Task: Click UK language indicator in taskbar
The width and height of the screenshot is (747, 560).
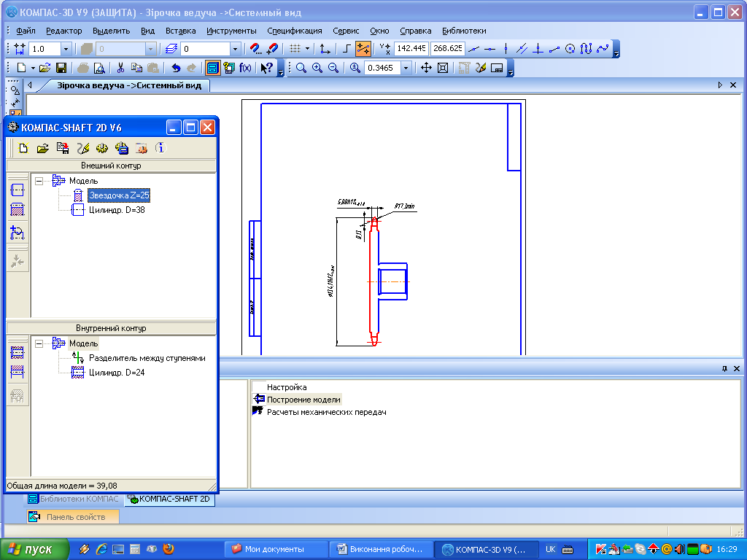Action: coord(550,549)
